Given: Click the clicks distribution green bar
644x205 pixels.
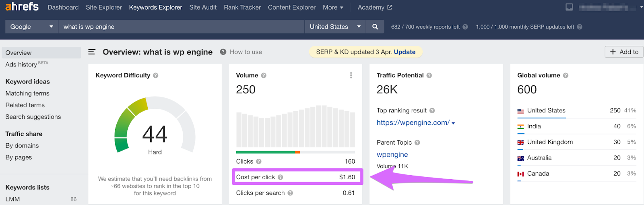Looking at the screenshot, I should click(x=265, y=152).
